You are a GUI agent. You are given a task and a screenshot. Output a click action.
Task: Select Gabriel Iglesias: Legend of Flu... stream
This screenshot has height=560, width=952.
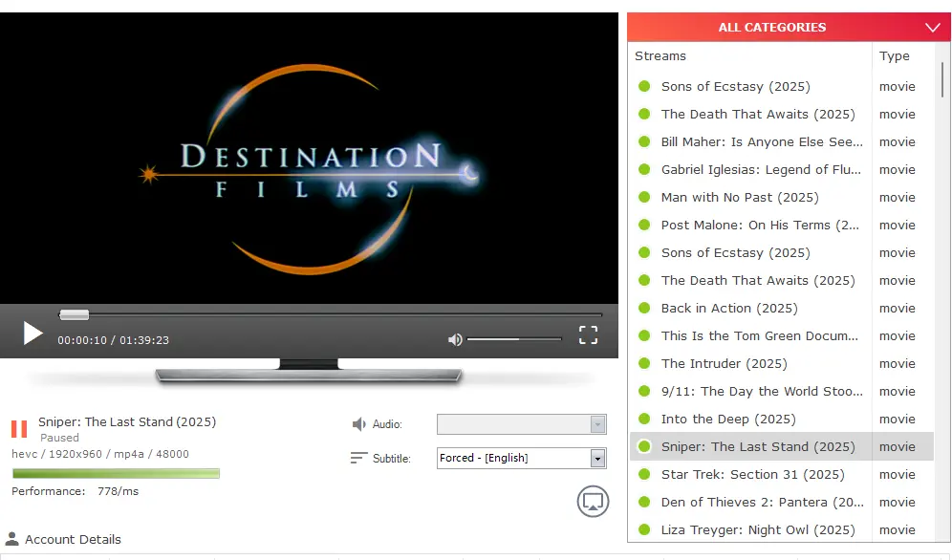(x=761, y=169)
